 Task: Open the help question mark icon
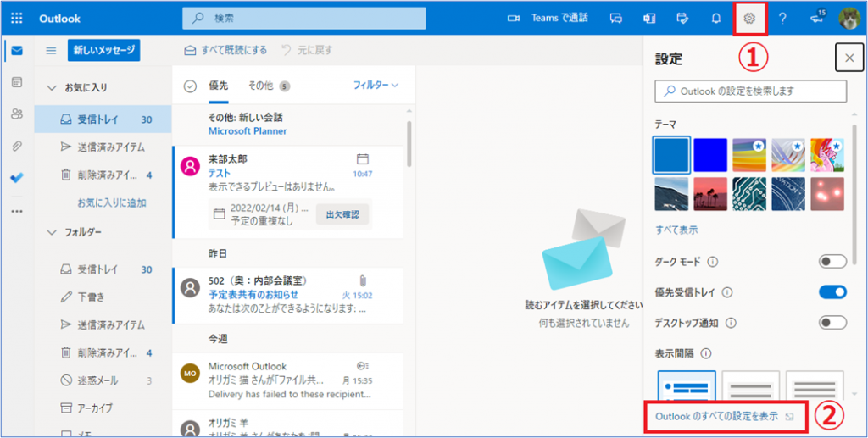click(x=782, y=18)
